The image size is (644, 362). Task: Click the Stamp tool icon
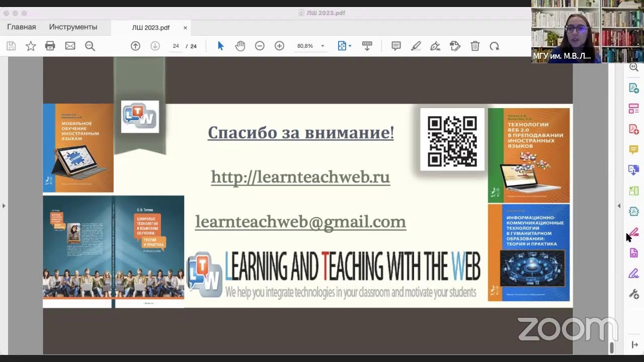coord(455,46)
